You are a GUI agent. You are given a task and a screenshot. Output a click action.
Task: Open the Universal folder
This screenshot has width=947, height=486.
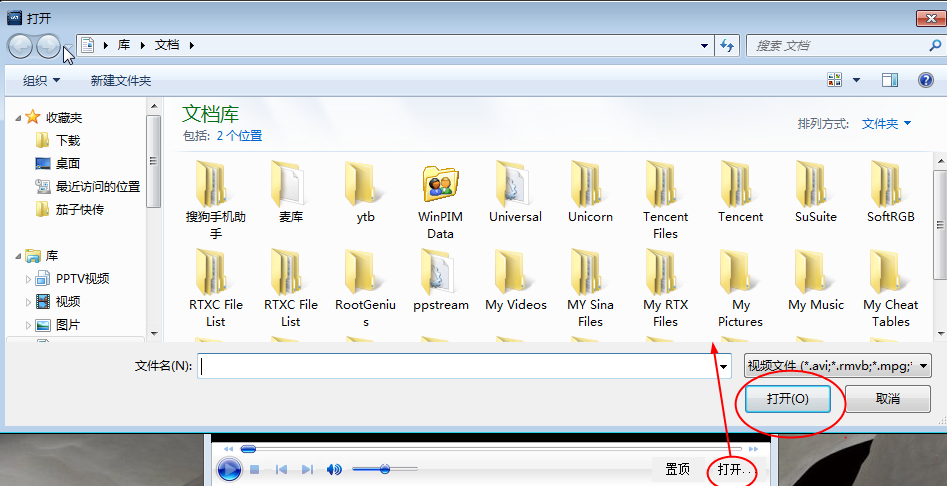pyautogui.click(x=515, y=192)
